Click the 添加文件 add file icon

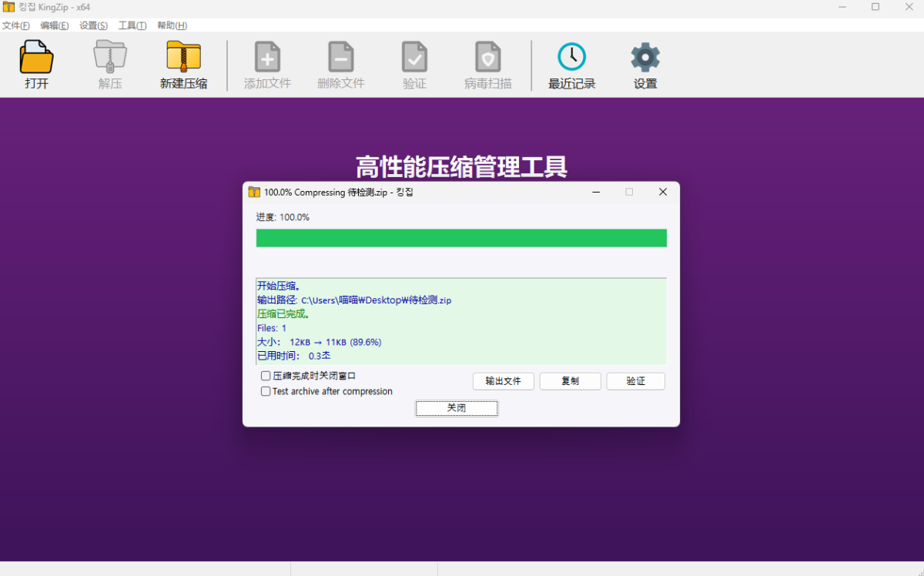[x=267, y=57]
